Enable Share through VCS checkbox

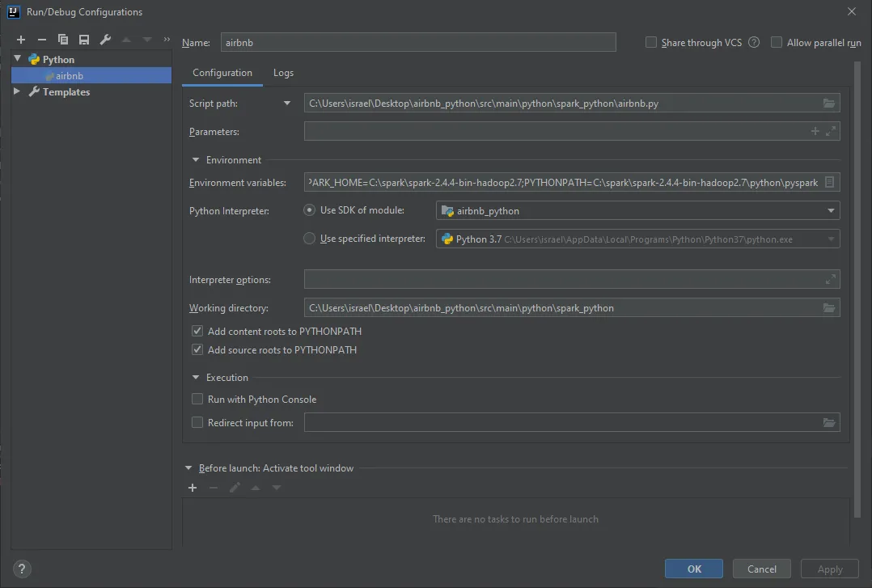(x=651, y=43)
